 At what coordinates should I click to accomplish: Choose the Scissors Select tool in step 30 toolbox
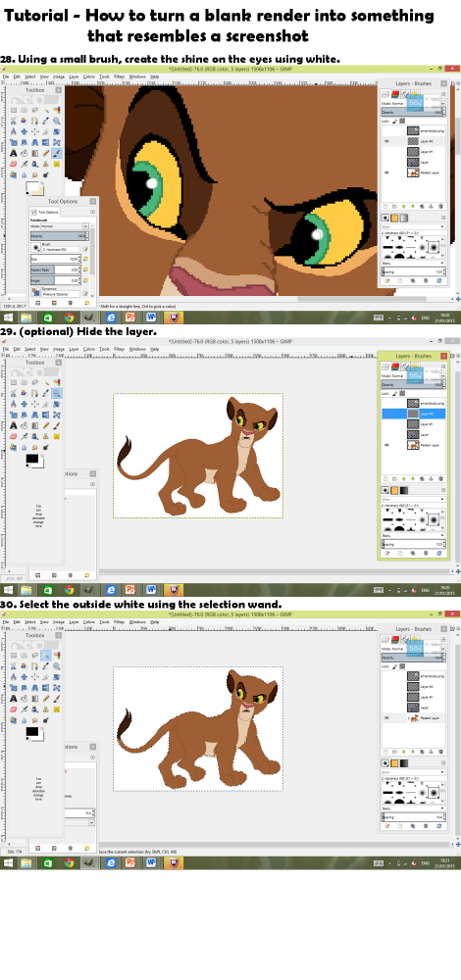[14, 666]
